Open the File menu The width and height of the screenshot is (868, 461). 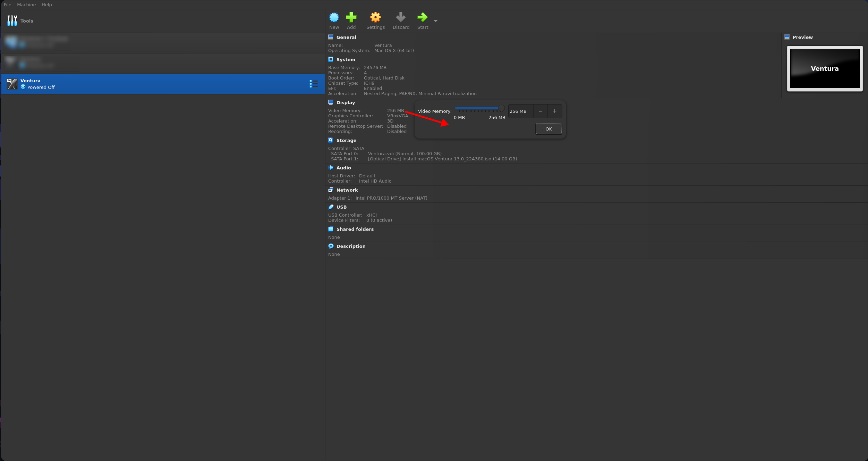(x=7, y=5)
